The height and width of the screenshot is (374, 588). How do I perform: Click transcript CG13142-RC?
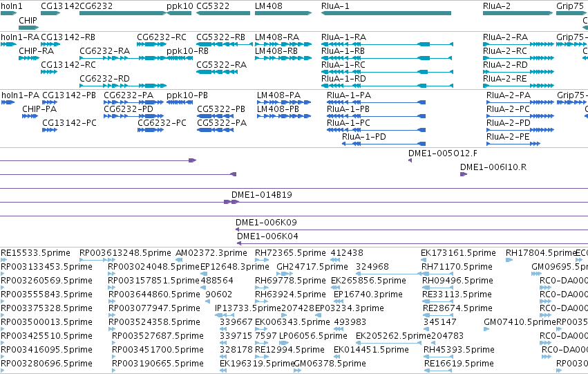68,65
